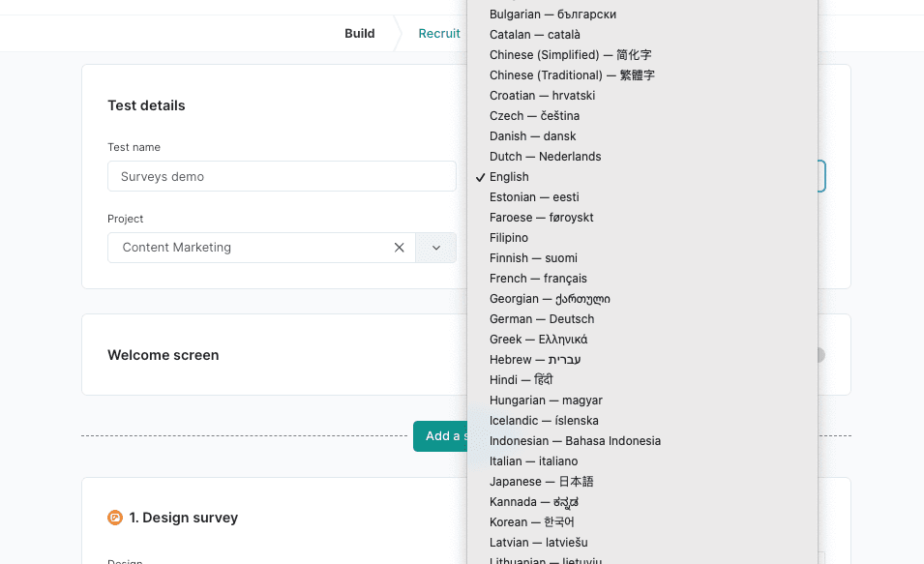The height and width of the screenshot is (564, 924).
Task: Open the Project field dropdown arrow
Action: (x=435, y=247)
